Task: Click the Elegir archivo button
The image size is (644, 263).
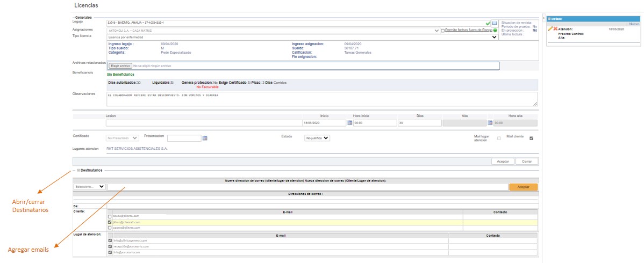Action: (120, 65)
